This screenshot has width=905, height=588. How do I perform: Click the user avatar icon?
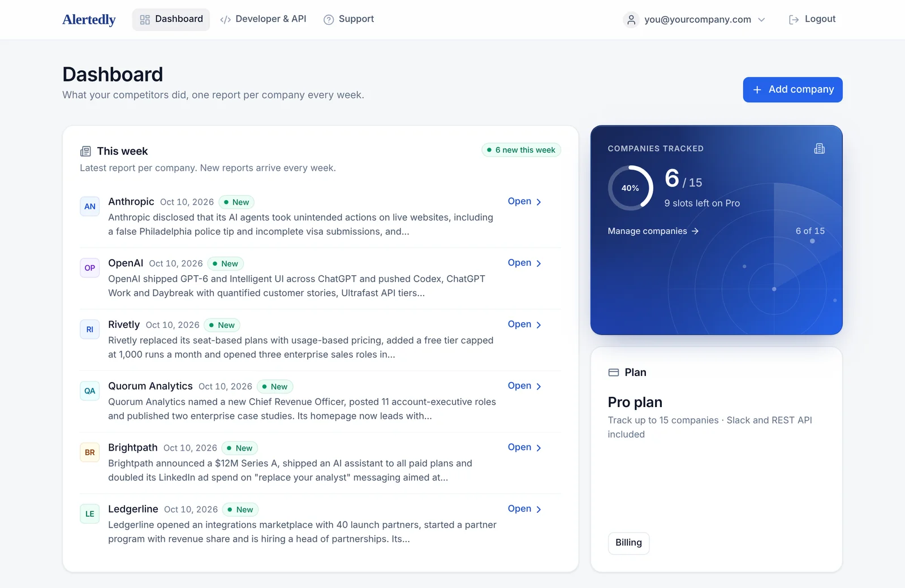click(631, 20)
